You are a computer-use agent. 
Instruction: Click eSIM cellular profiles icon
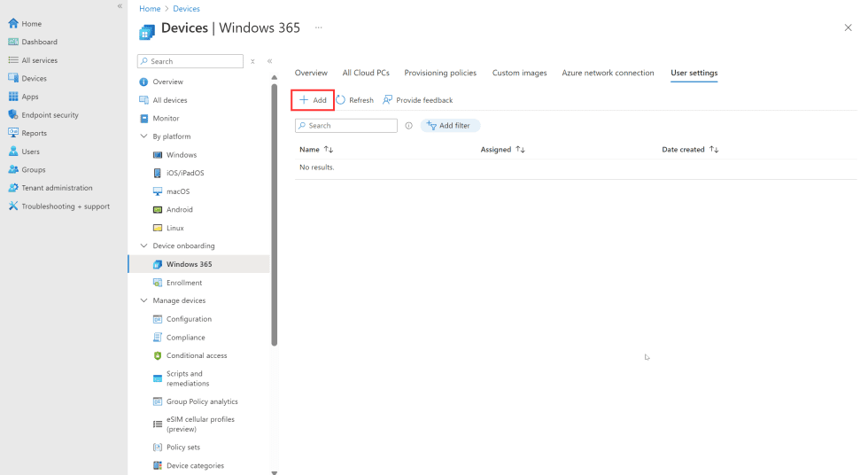coord(158,424)
